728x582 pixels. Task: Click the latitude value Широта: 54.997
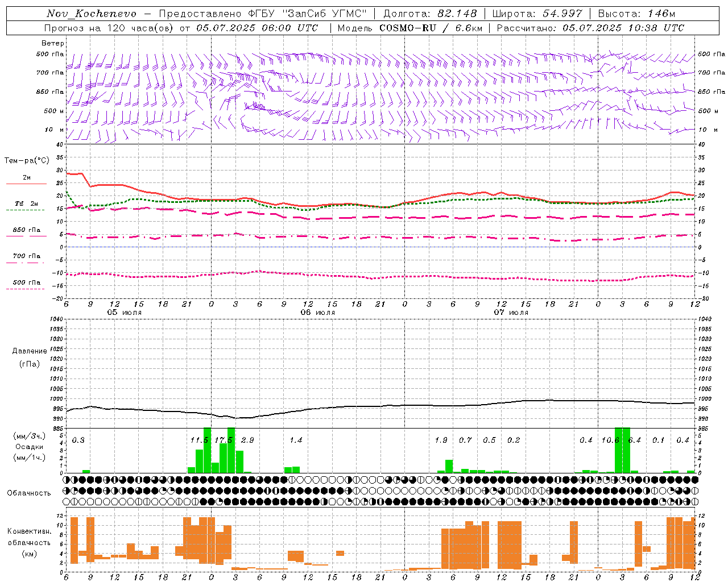coord(537,14)
